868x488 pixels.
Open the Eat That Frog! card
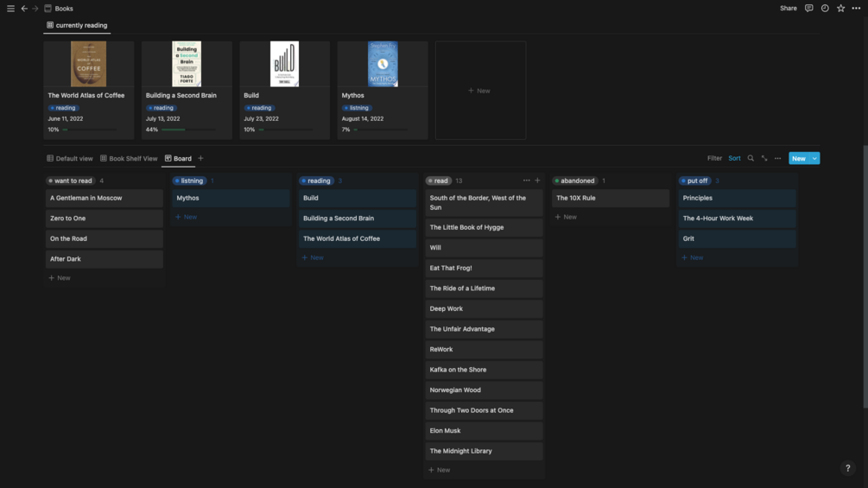click(484, 269)
